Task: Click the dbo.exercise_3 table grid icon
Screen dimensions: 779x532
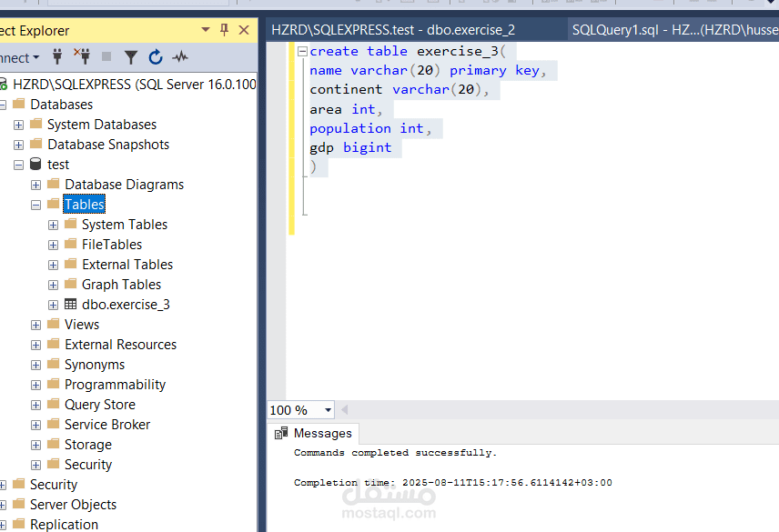Action: point(71,304)
